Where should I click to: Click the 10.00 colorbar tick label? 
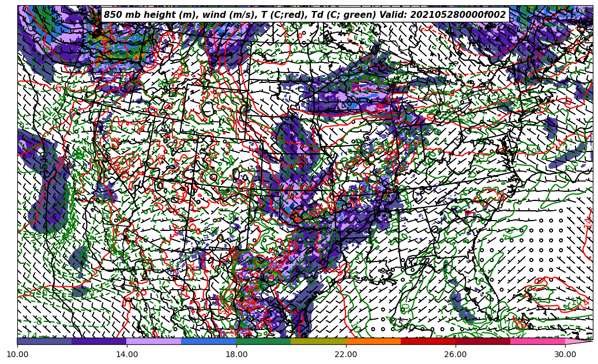coord(17,354)
